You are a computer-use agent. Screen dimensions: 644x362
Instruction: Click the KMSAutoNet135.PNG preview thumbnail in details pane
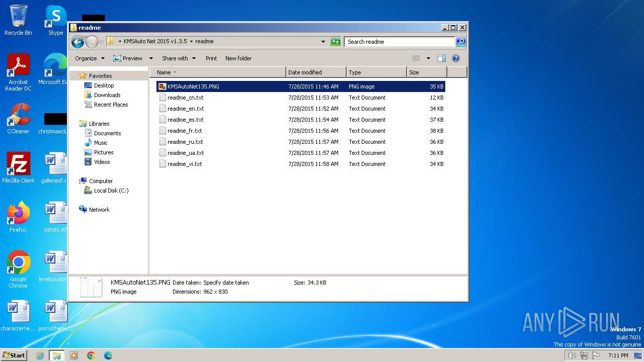tap(91, 287)
